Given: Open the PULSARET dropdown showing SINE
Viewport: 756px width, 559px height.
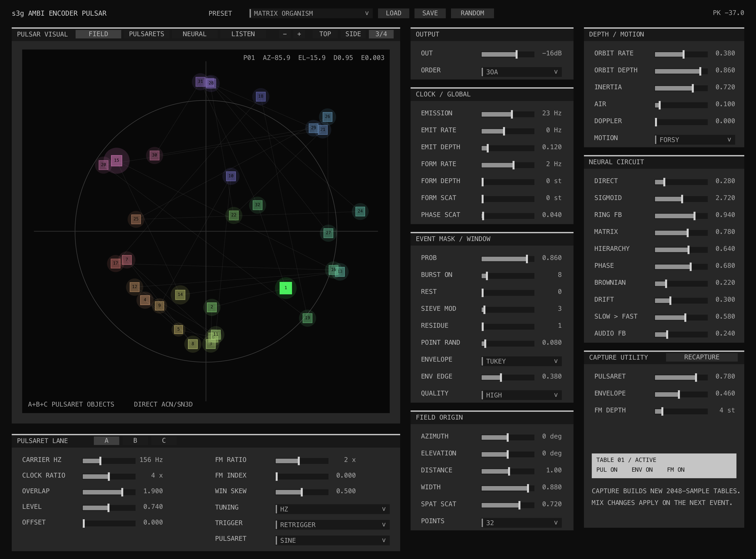Looking at the screenshot, I should point(333,540).
